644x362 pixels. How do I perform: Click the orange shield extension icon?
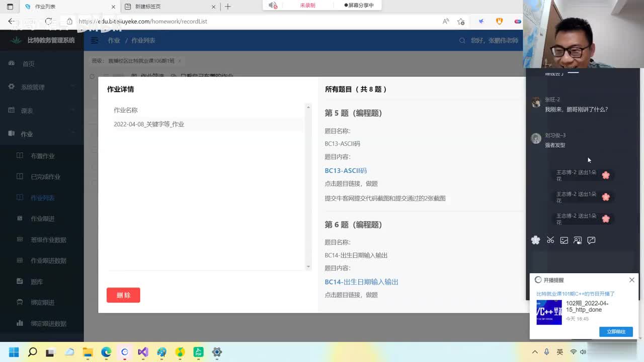[499, 21]
